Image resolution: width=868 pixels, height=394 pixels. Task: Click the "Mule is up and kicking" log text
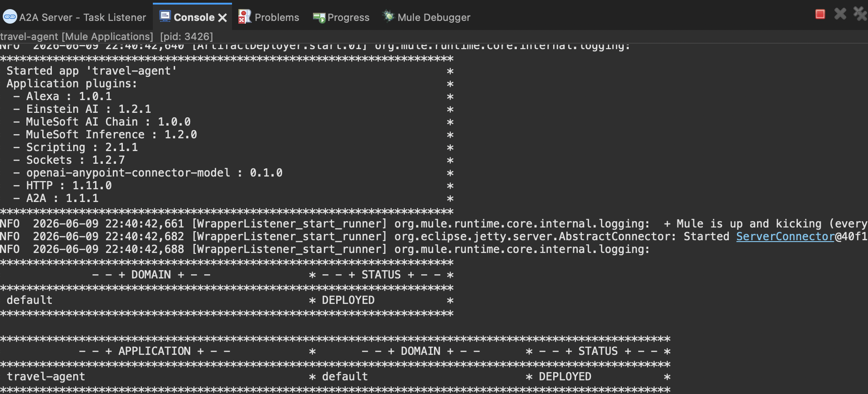pyautogui.click(x=749, y=224)
